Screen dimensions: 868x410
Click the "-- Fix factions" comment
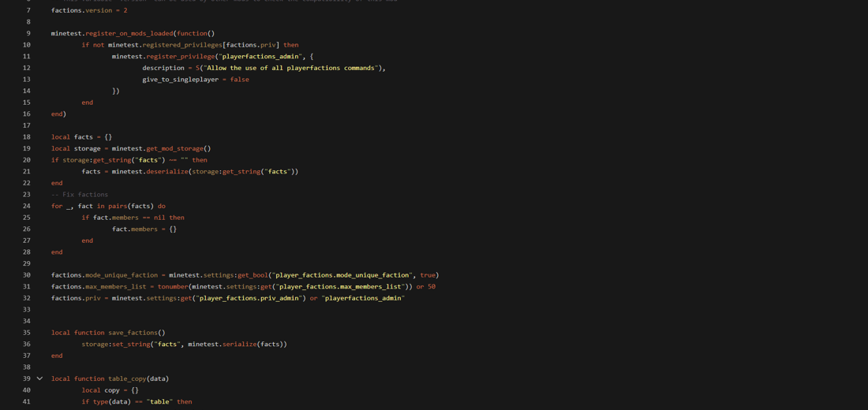click(x=80, y=194)
